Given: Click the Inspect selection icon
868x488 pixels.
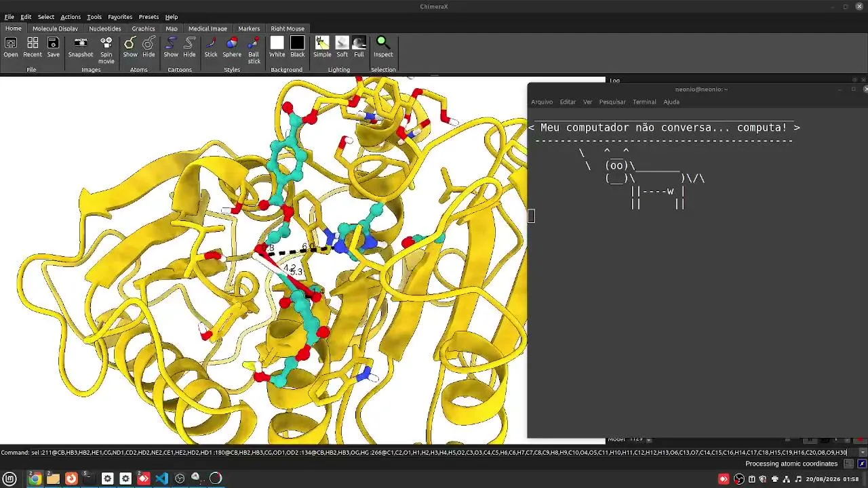Looking at the screenshot, I should pos(382,47).
